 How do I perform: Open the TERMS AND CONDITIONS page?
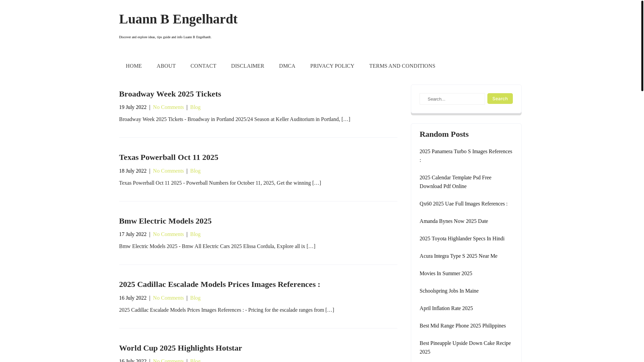click(402, 66)
